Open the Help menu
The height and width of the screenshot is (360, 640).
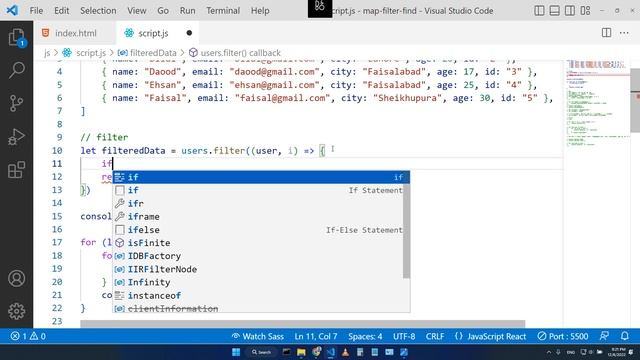tap(260, 11)
